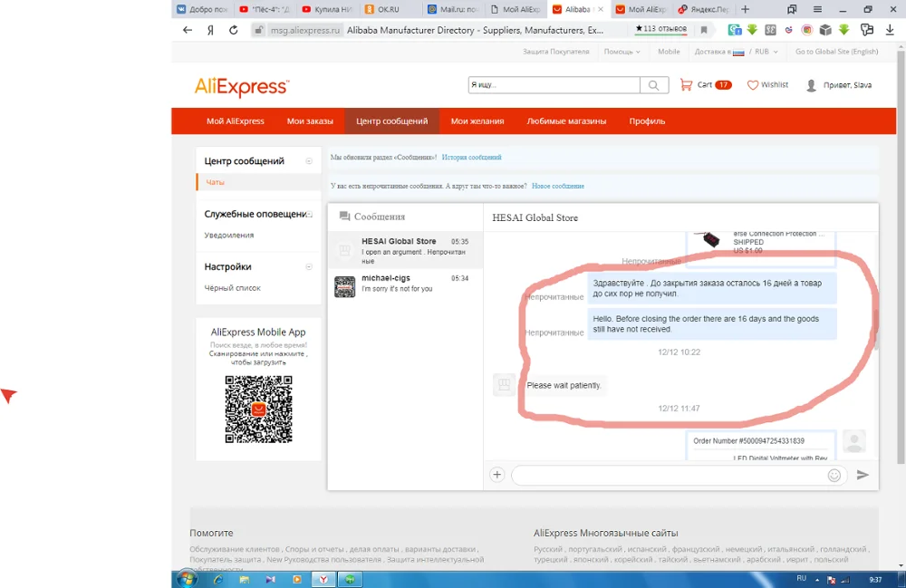The image size is (906, 588).
Task: Open the Защита Покупателя link
Action: pyautogui.click(x=556, y=52)
